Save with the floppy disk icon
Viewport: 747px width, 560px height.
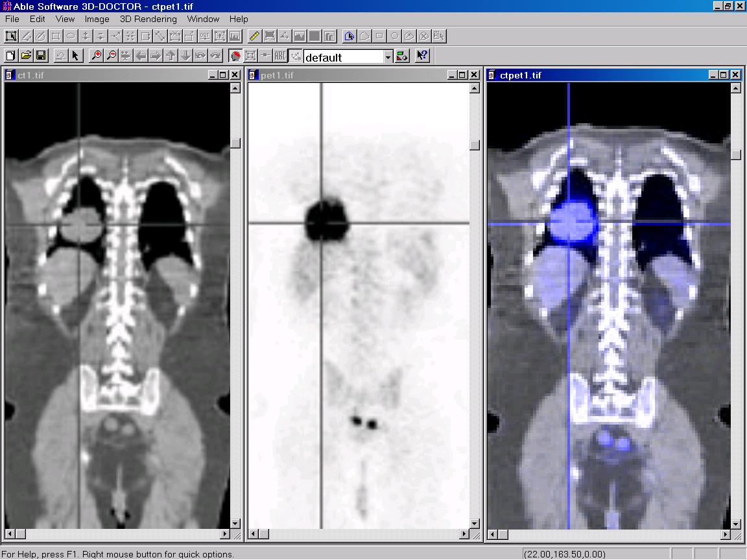(41, 56)
